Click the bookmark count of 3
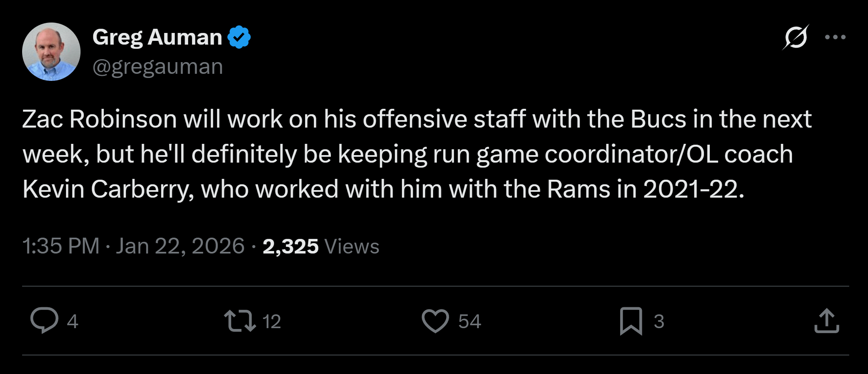Viewport: 868px width, 374px height. click(659, 321)
